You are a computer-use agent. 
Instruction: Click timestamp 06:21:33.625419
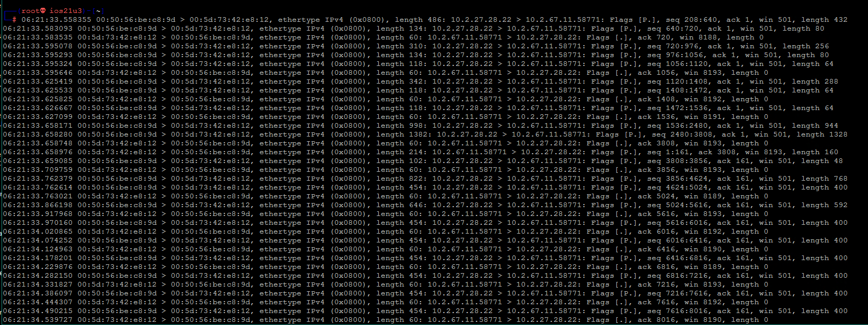coord(37,82)
